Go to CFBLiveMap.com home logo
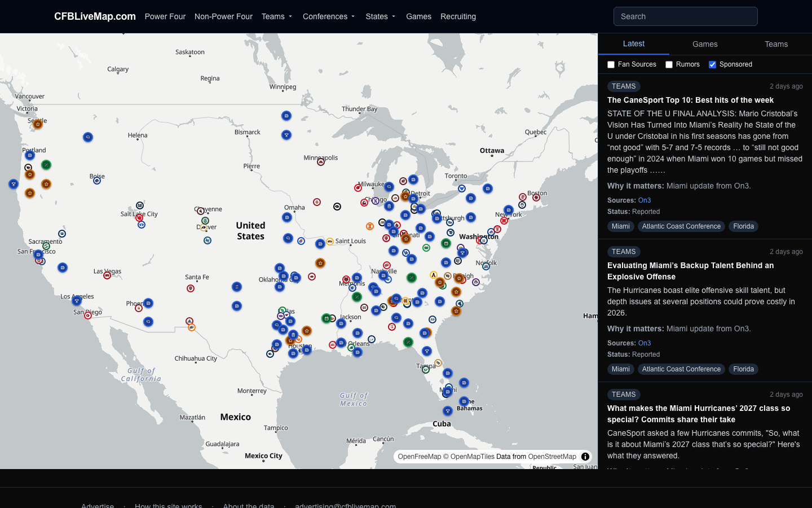 95,16
